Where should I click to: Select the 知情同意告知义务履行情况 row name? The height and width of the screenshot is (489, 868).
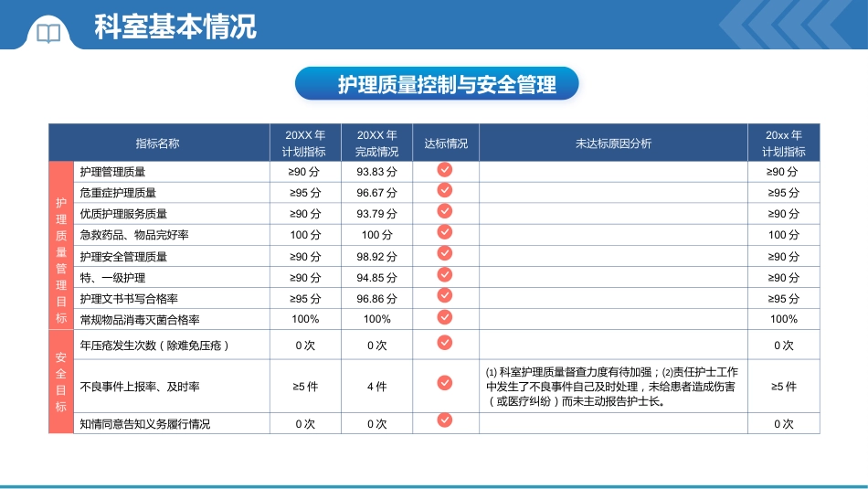145,424
